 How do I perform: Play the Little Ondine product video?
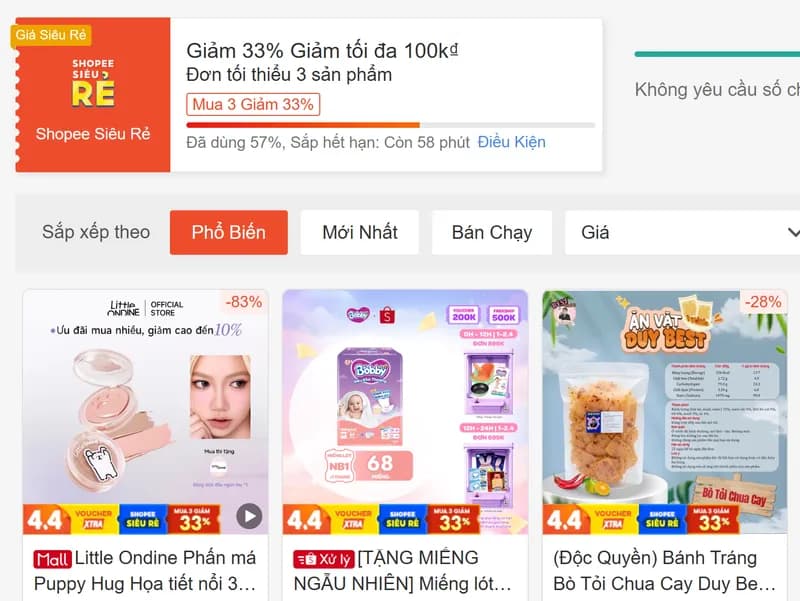point(249,516)
